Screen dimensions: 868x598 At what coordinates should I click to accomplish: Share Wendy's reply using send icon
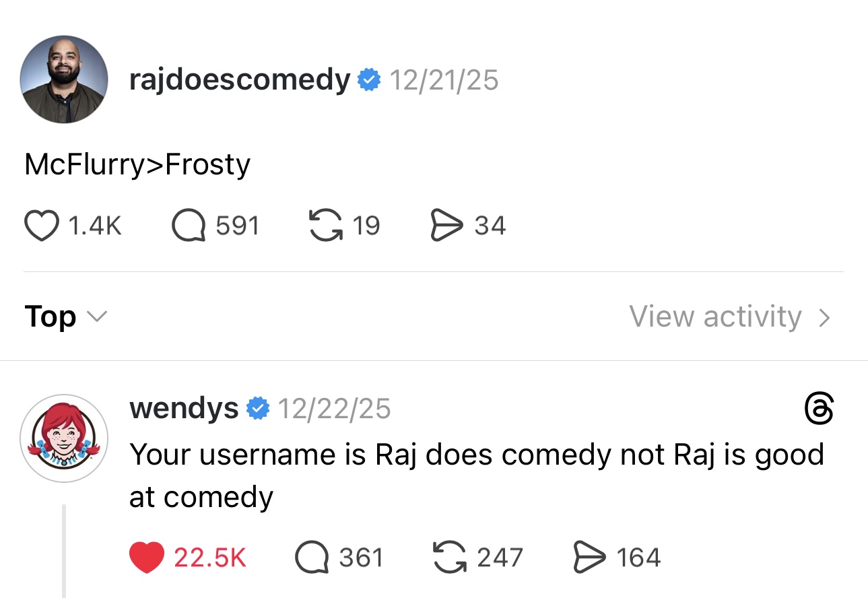[x=588, y=558]
